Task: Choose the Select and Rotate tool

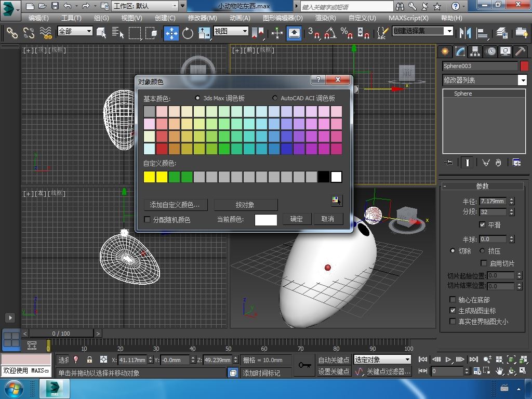Action: (188, 33)
